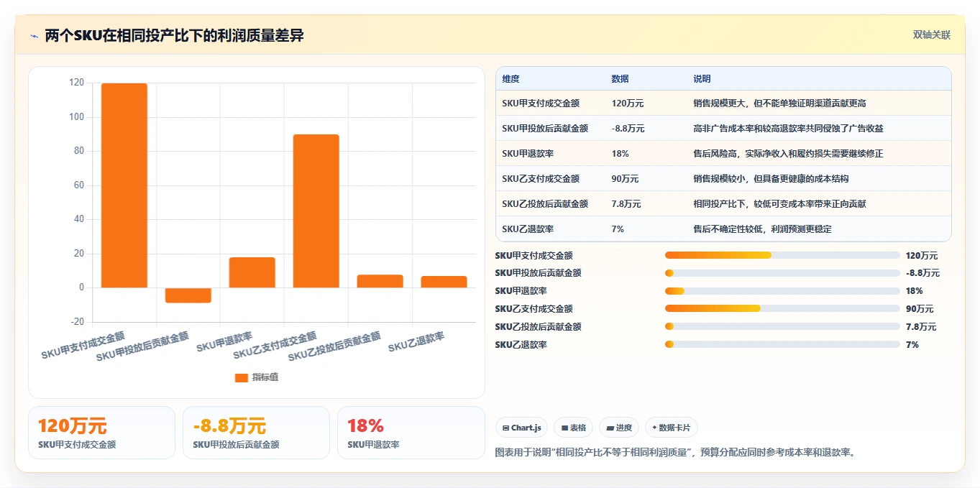
Task: Click the chart title 两个SKU在相同投产比下的利润质量差异
Action: 174,36
